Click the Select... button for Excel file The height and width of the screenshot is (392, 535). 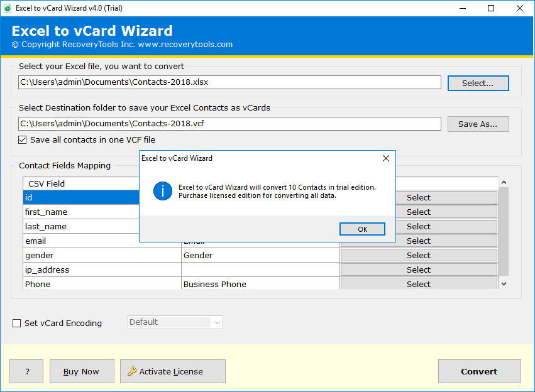[x=478, y=83]
